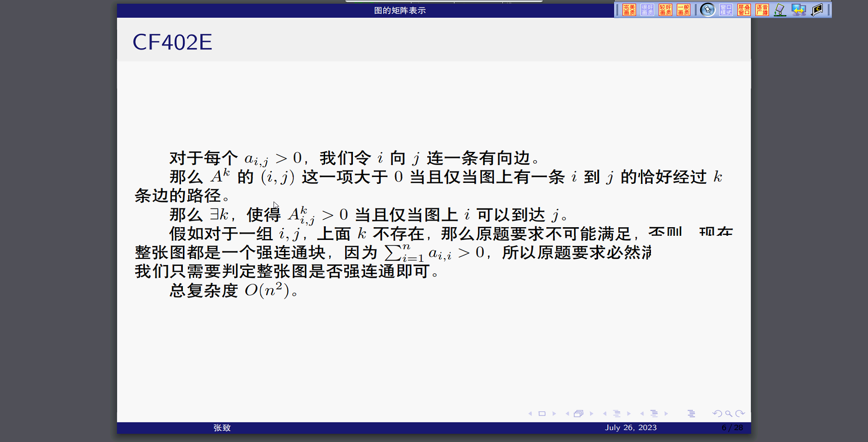The height and width of the screenshot is (442, 868).
Task: Click the section navigation lines icon
Action: (654, 414)
